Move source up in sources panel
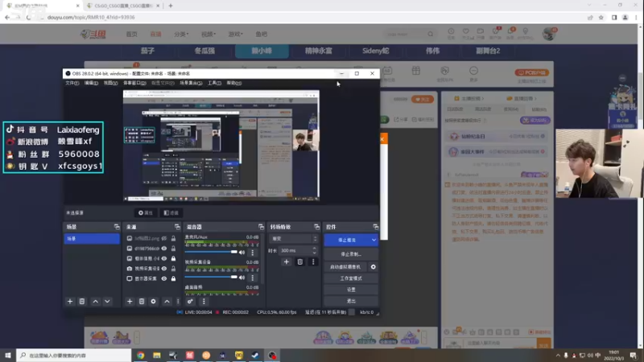 (167, 301)
